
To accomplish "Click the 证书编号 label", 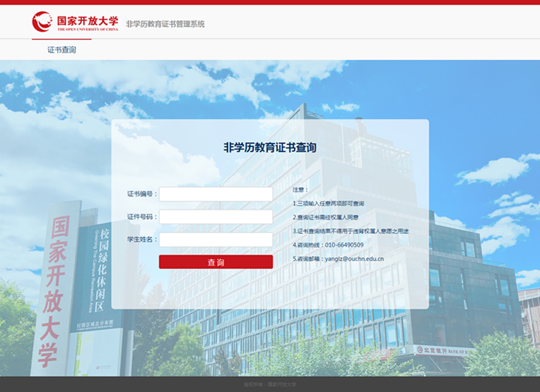I will point(142,194).
